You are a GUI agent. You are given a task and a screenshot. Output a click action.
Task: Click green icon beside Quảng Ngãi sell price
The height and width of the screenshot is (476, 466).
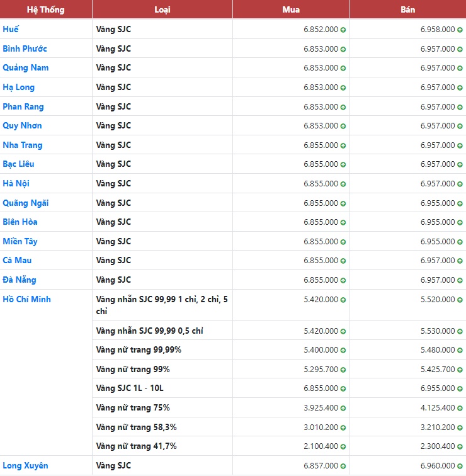pos(460,203)
